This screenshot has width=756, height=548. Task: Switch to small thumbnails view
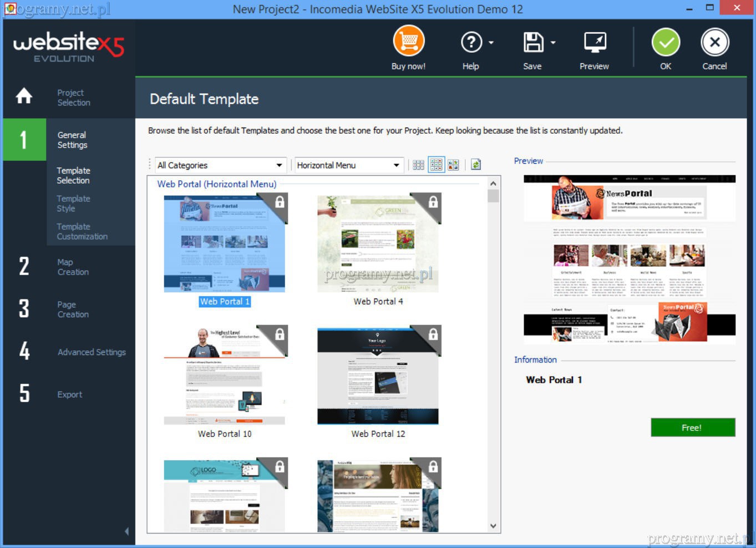pyautogui.click(x=418, y=165)
